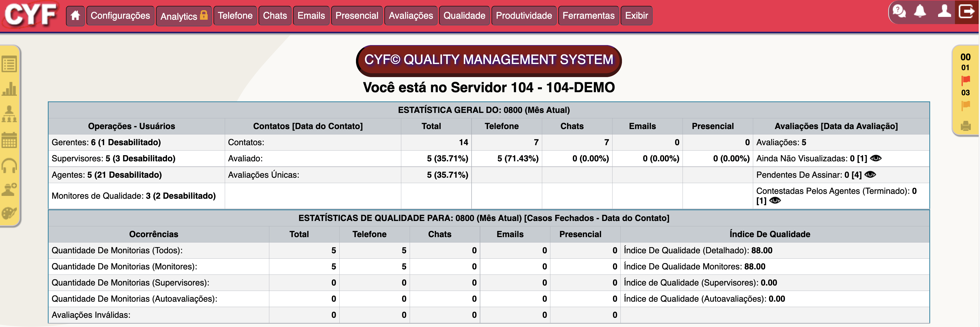Click Contatos total value 14
Screen dimensions: 980x327
(463, 142)
